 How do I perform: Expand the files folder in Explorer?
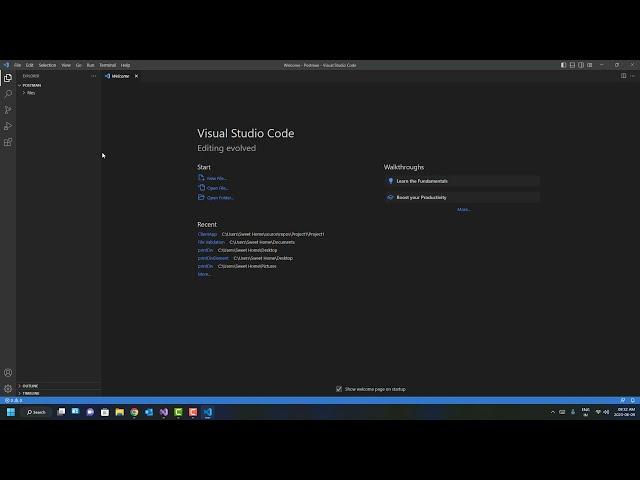[x=29, y=93]
